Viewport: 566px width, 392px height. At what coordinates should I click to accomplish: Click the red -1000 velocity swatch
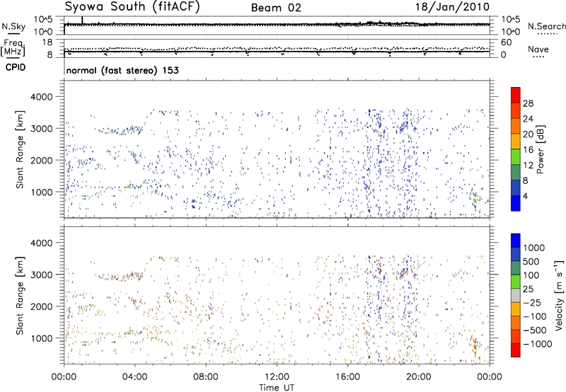click(x=516, y=350)
